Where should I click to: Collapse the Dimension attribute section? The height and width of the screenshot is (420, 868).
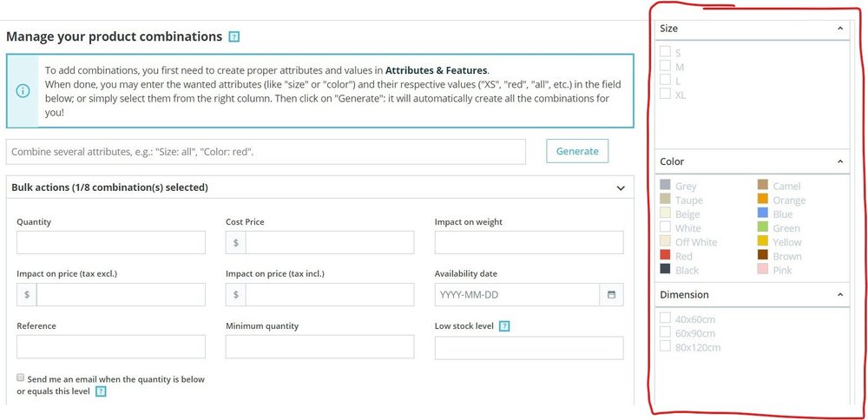click(x=840, y=295)
